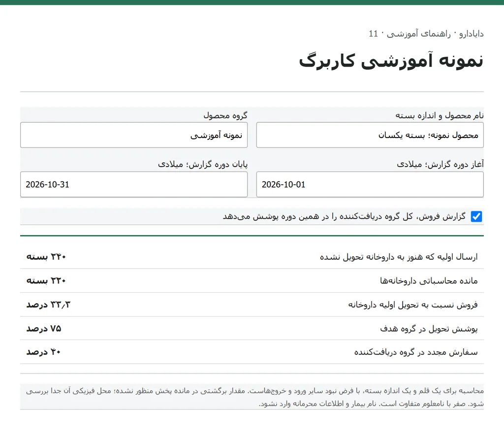The image size is (504, 440).
Task: Click the value «۲۲۰ بسته»
Action: pos(46,281)
